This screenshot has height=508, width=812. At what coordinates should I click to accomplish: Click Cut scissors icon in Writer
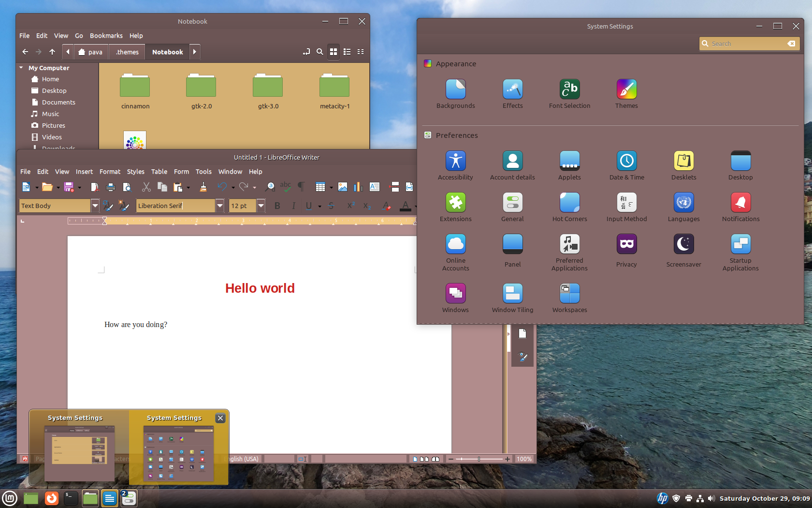146,187
